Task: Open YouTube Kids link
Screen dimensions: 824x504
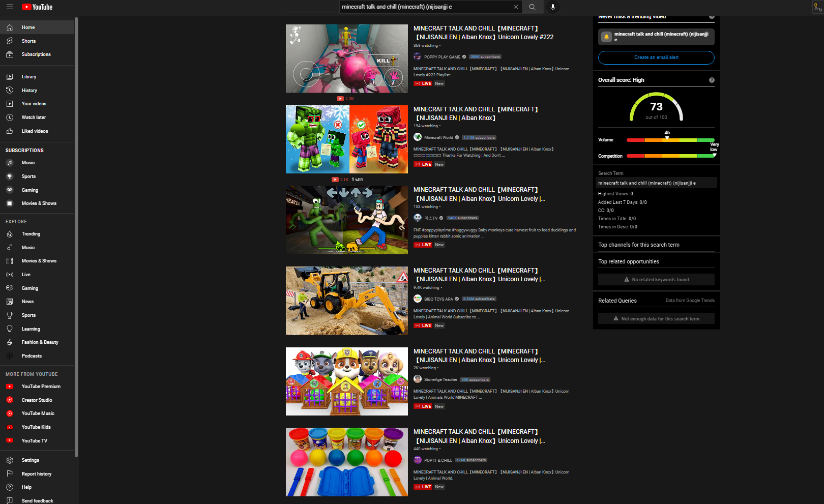Action: click(x=37, y=427)
